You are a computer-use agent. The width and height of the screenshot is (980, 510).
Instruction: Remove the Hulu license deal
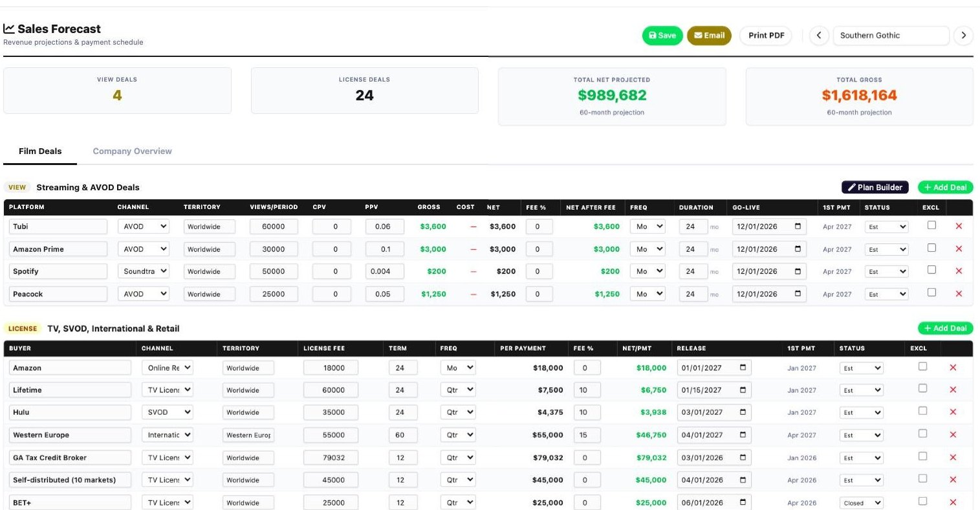point(953,412)
